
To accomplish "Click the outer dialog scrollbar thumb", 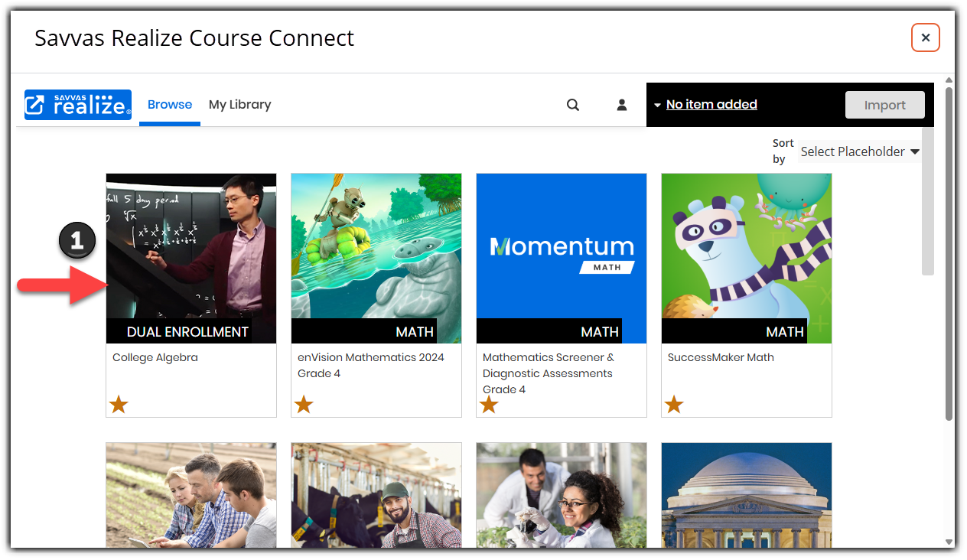I will (x=949, y=253).
